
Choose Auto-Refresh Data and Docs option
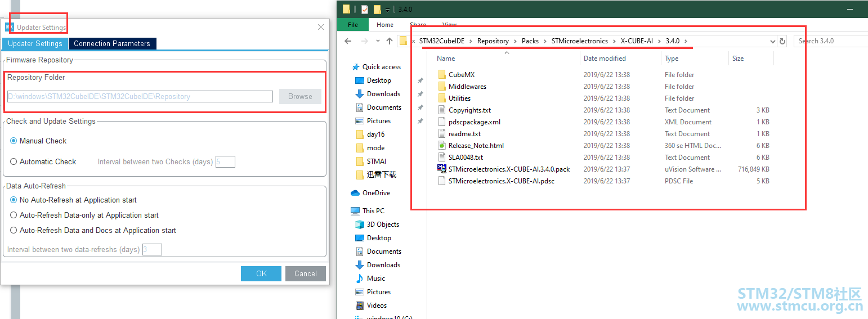click(14, 230)
